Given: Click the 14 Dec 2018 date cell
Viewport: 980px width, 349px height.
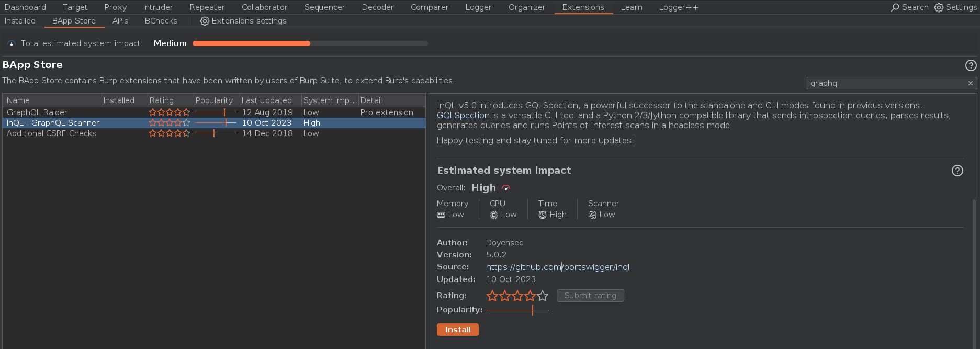Looking at the screenshot, I should pyautogui.click(x=267, y=133).
